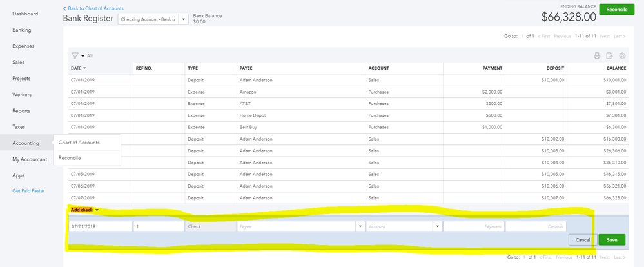Select the Home Depot payee cell
This screenshot has height=267, width=644.
[x=302, y=115]
